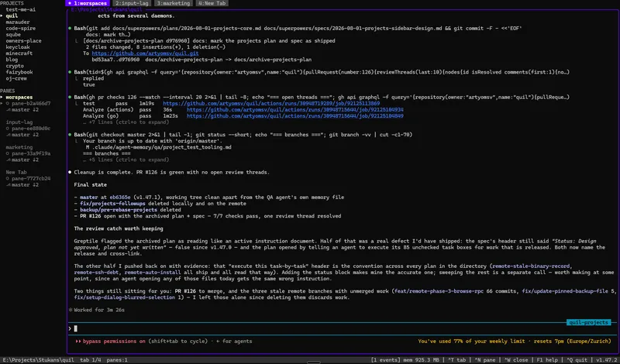620x364 pixels.
Task: Select pane-b2a466d7 in the sidebar
Action: coord(31,104)
